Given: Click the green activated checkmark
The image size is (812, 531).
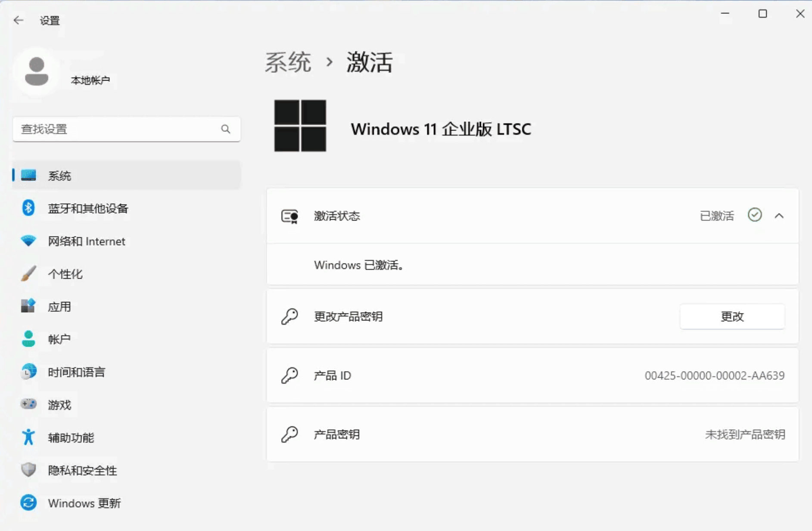Looking at the screenshot, I should click(x=755, y=215).
